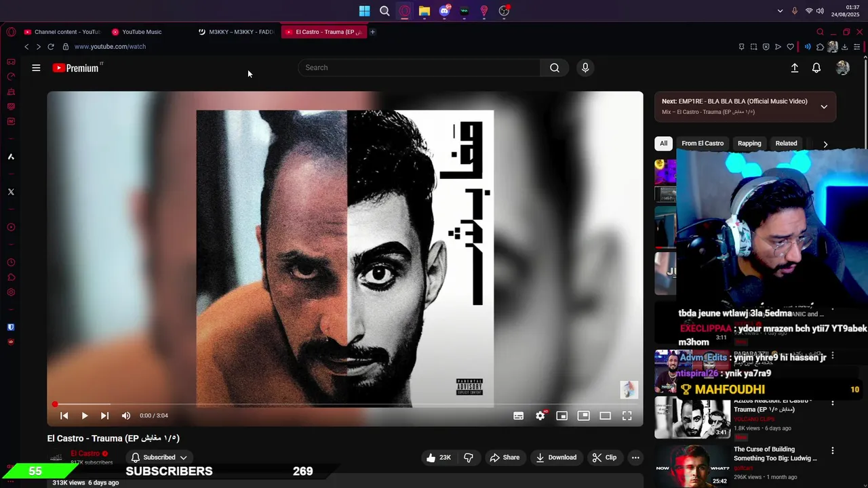Viewport: 868px width, 488px height.
Task: Create a Clip of the video
Action: [x=604, y=457]
